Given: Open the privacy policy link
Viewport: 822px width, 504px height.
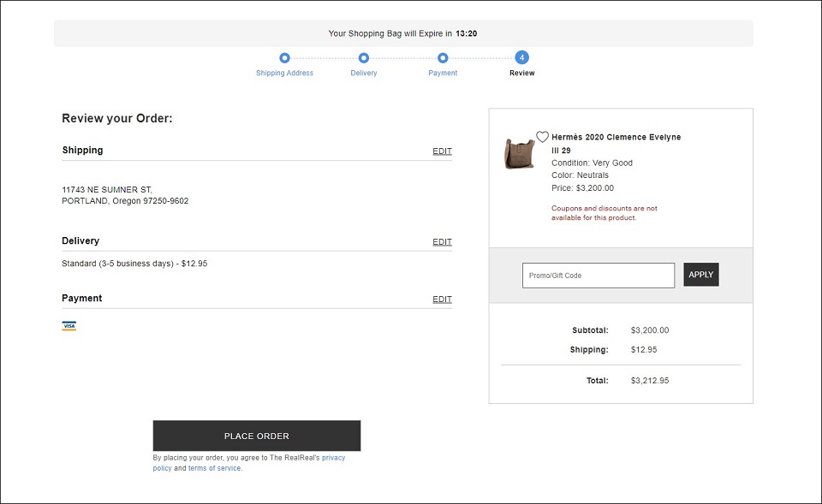Looking at the screenshot, I should click(x=249, y=463).
